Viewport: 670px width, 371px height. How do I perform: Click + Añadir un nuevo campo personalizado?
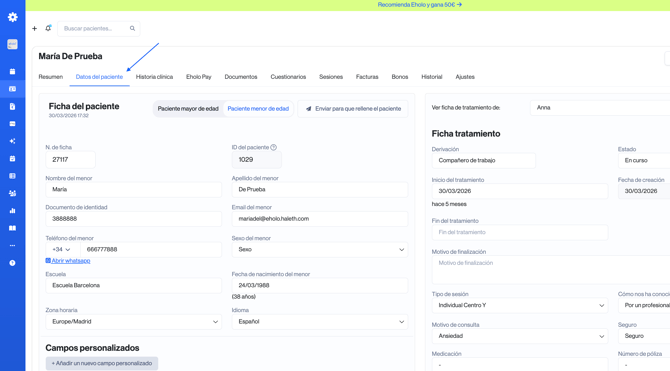(102, 363)
